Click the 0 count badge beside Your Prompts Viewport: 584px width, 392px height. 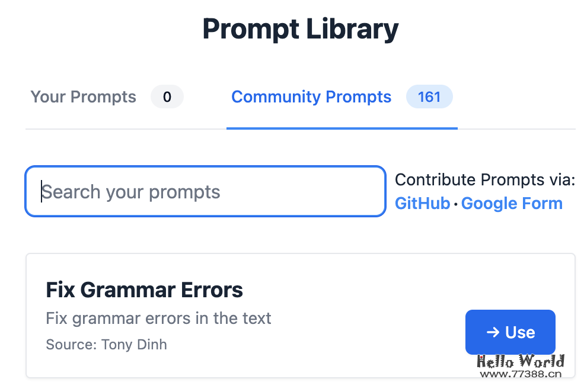tap(167, 97)
